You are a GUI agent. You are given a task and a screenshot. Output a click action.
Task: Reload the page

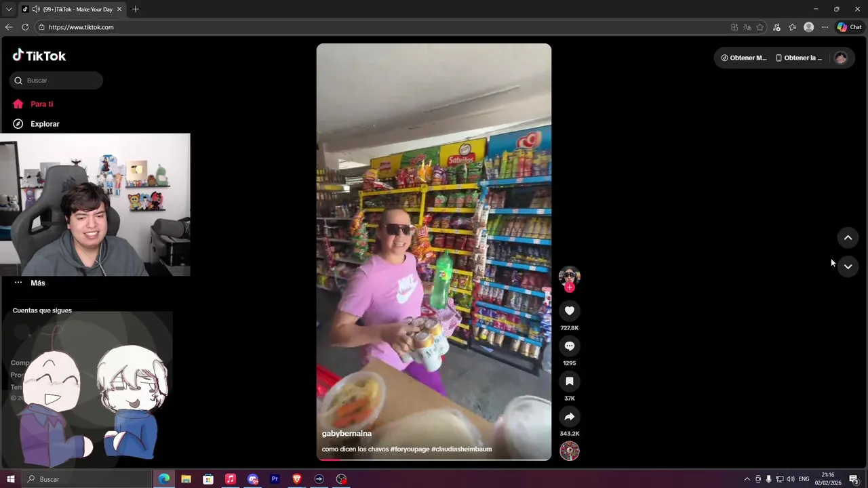pos(25,27)
